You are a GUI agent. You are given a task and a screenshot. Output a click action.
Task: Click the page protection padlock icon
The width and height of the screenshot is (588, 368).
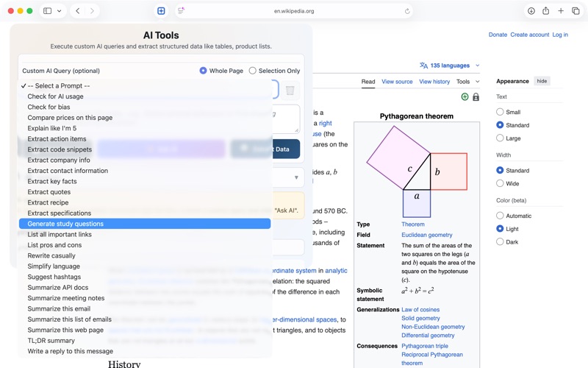pos(476,97)
